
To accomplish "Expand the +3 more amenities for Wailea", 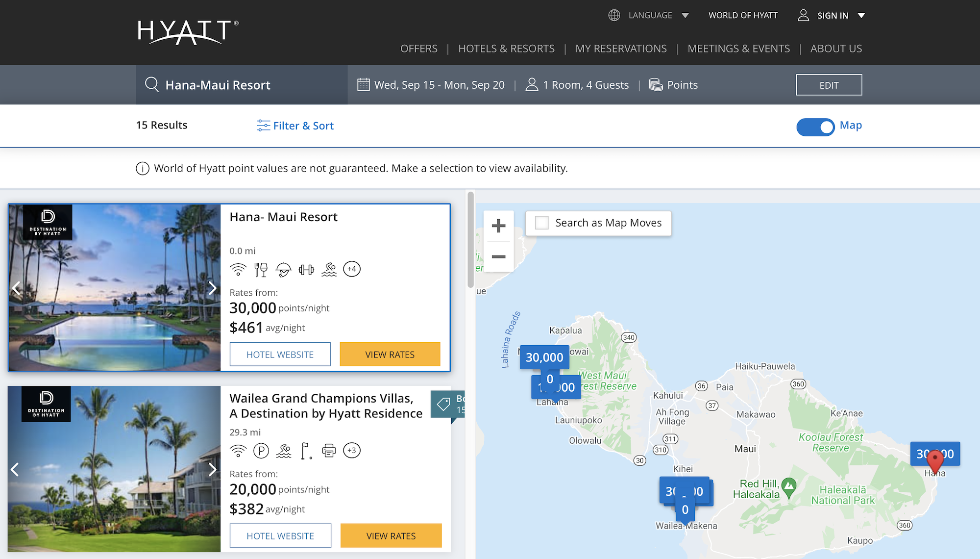I will [352, 450].
